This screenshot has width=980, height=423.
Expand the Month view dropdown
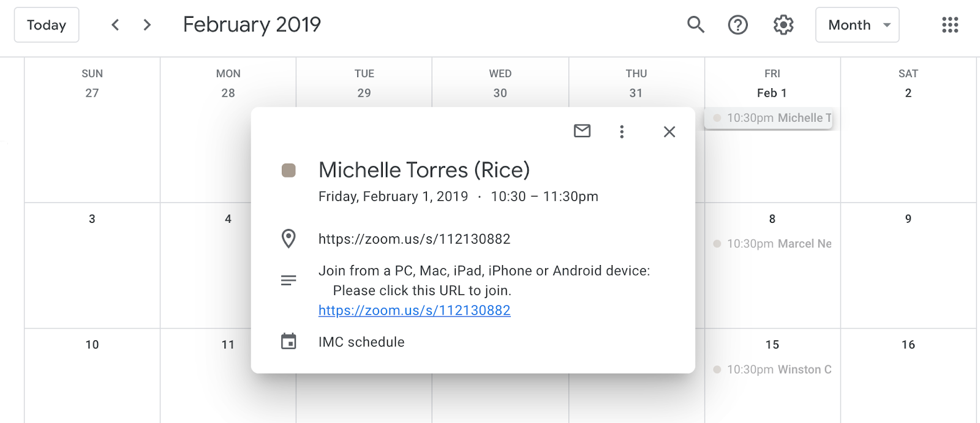[x=857, y=24]
